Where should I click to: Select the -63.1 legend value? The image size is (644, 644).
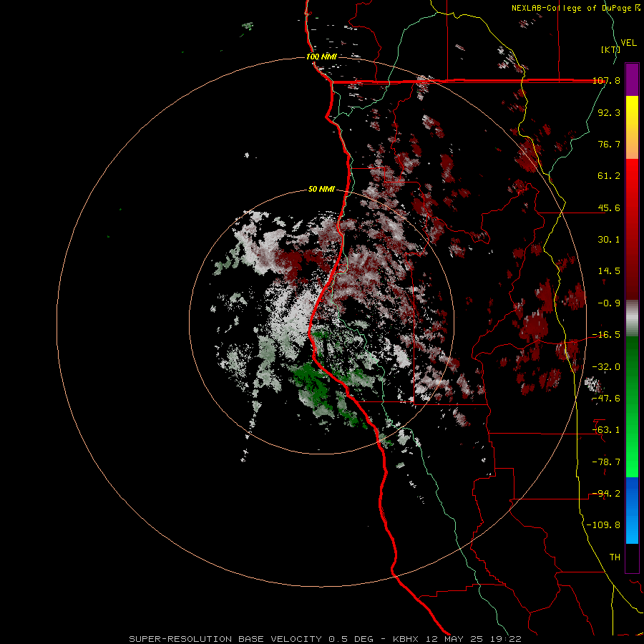pos(606,430)
